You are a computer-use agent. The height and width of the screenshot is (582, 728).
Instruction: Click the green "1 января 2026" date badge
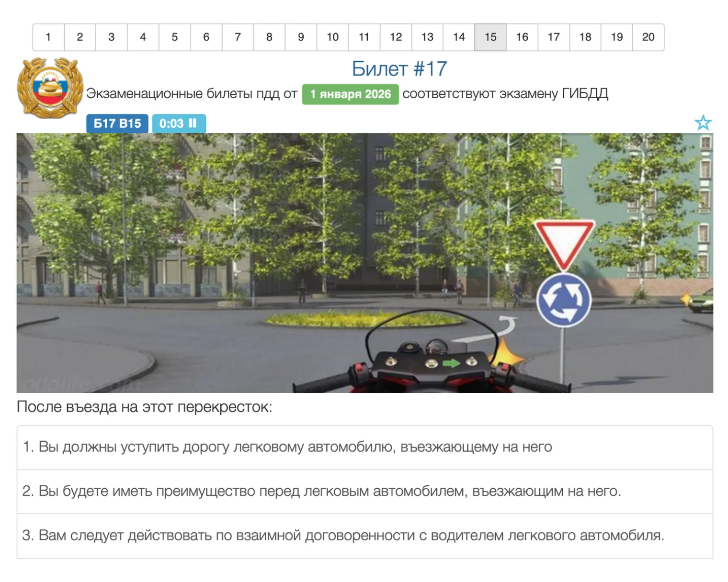click(350, 94)
